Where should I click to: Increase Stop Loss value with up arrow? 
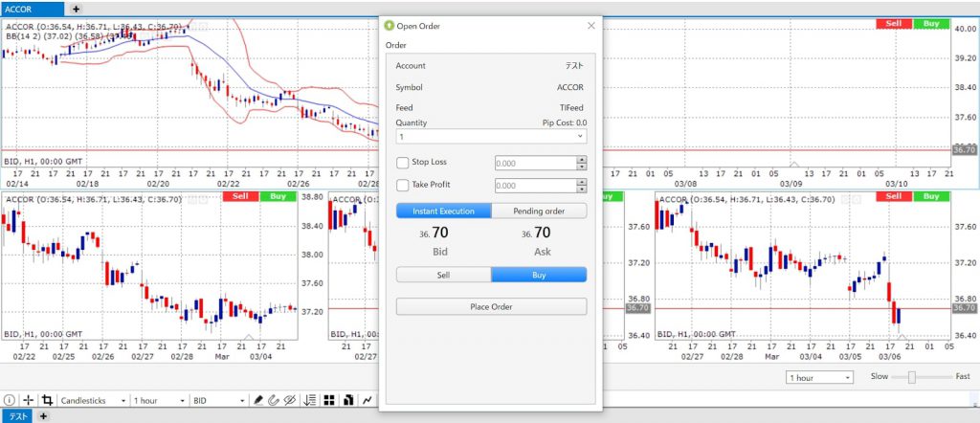[x=582, y=160]
